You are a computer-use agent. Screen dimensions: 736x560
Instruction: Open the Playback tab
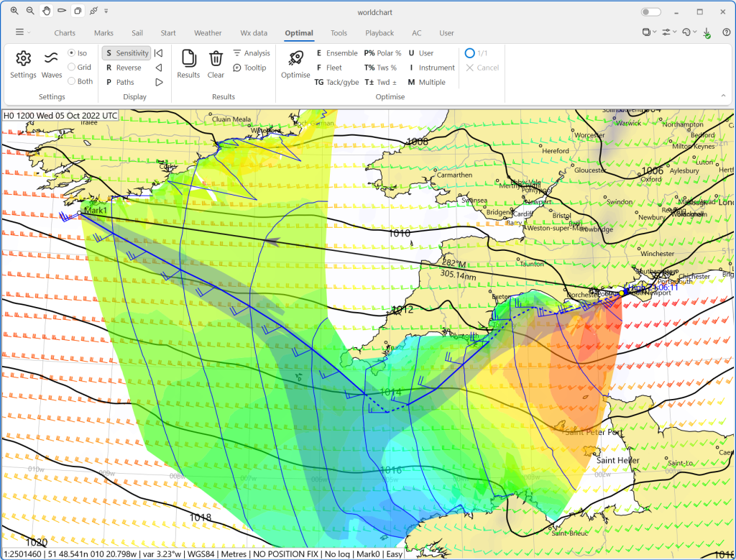pos(379,33)
